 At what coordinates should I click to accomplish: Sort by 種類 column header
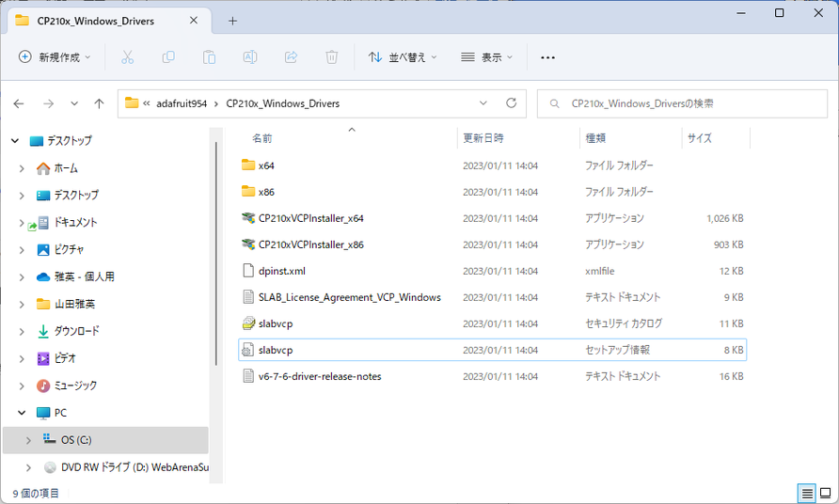pos(595,138)
